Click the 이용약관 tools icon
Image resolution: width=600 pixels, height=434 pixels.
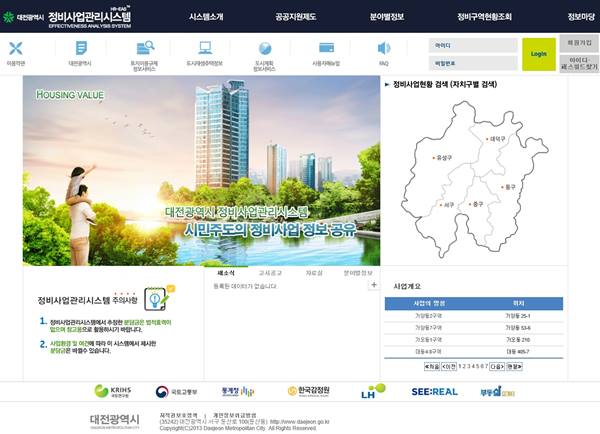15,48
